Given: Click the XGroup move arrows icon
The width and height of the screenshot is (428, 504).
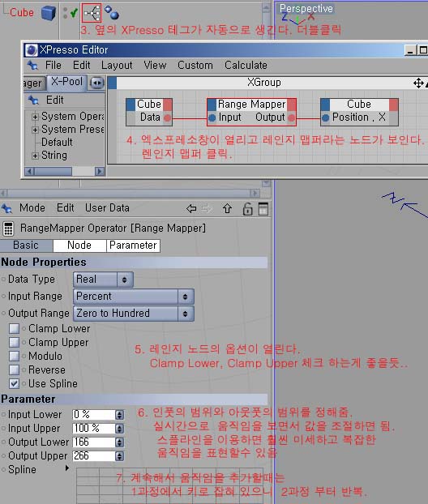Looking at the screenshot, I should coord(418,83).
